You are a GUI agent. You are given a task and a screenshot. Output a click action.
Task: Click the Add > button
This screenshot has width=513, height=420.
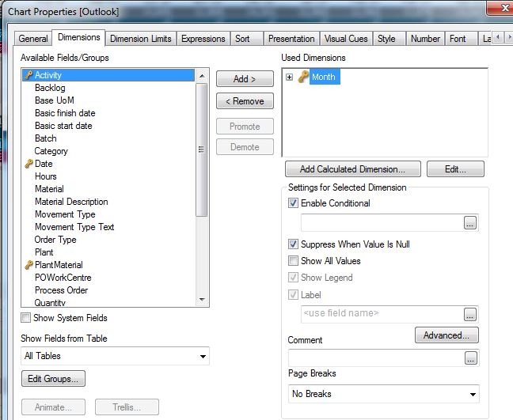click(245, 79)
